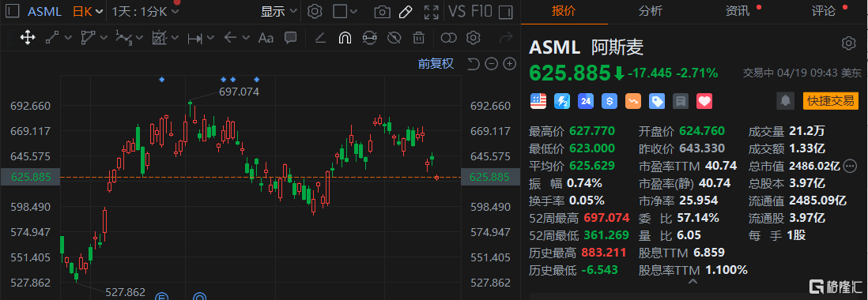The image size is (868, 300).
Task: Enter fullscreen chart mode
Action: [431, 11]
